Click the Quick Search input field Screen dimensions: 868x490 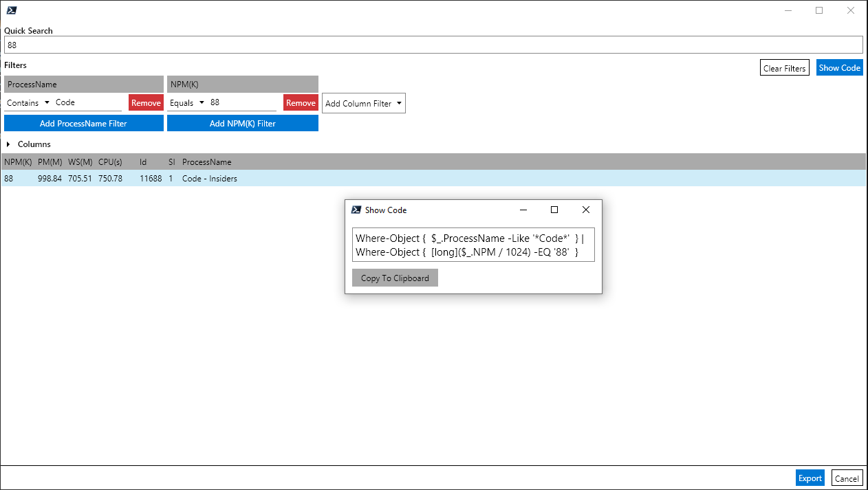coord(433,45)
